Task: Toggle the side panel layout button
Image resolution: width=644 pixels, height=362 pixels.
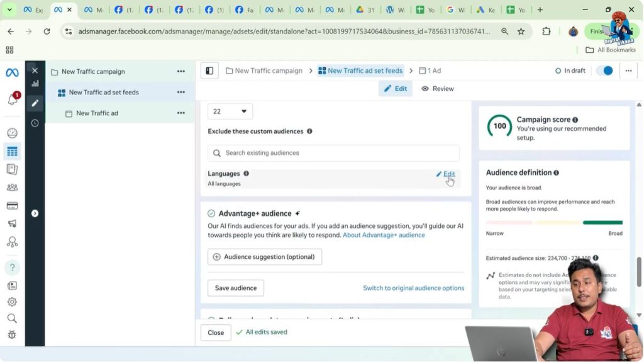Action: tap(209, 71)
